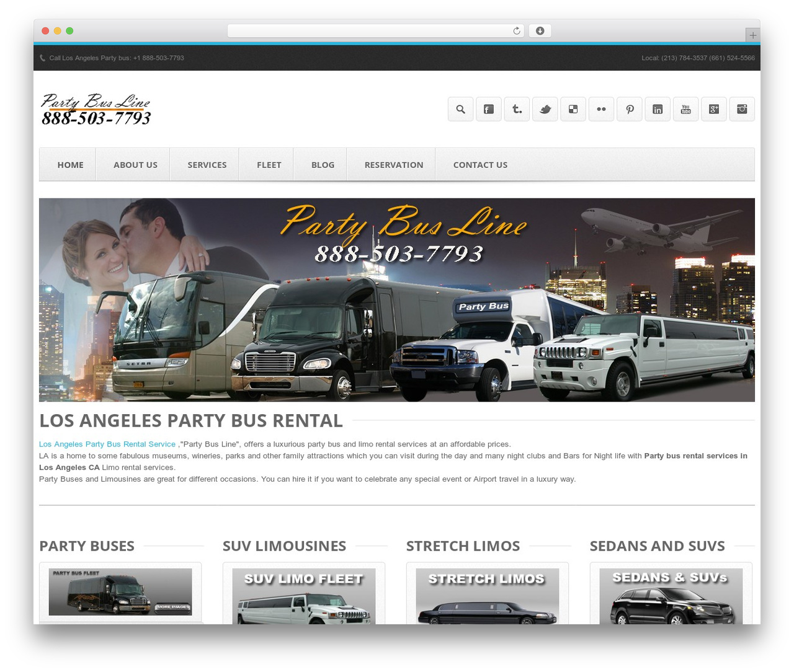This screenshot has width=794, height=672.
Task: Visit the Facebook social icon
Action: [489, 109]
